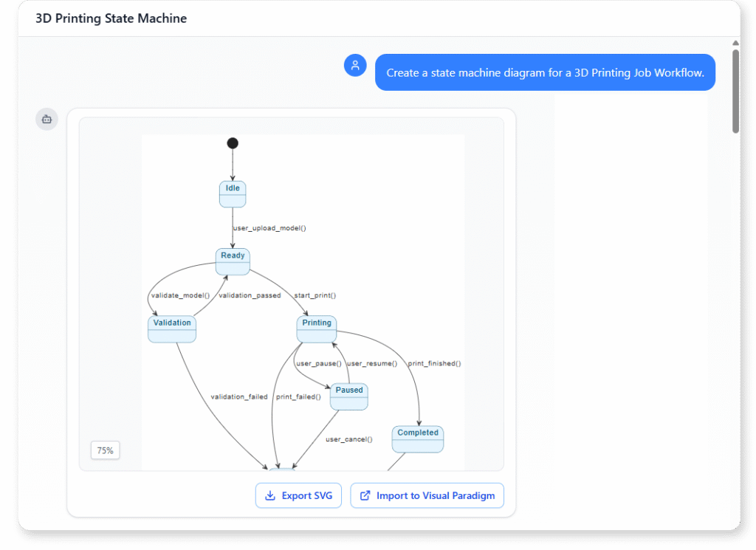The width and height of the screenshot is (756, 550).
Task: Click the user's prompt message bubble
Action: 545,72
